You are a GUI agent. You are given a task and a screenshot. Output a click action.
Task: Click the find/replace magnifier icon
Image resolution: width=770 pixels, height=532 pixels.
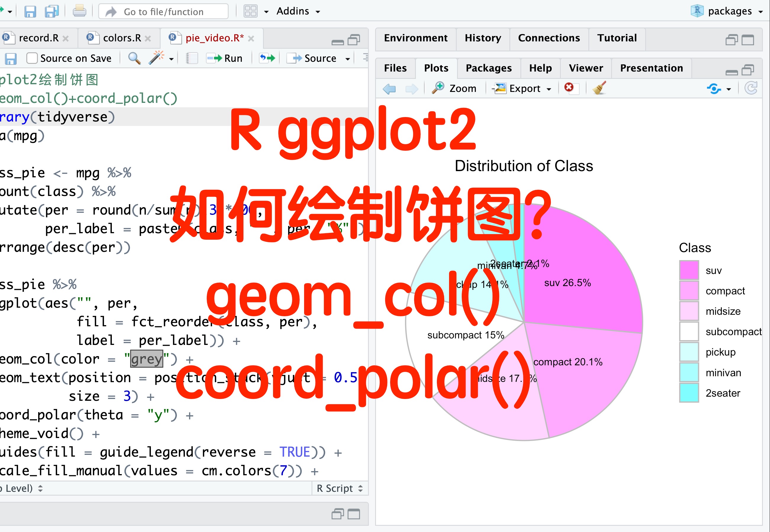pyautogui.click(x=134, y=58)
